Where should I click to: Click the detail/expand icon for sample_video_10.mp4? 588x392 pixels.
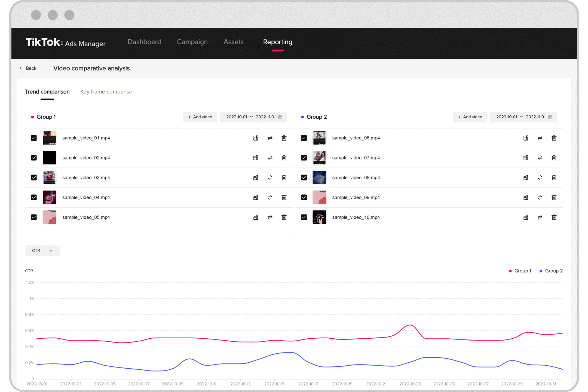click(x=526, y=218)
